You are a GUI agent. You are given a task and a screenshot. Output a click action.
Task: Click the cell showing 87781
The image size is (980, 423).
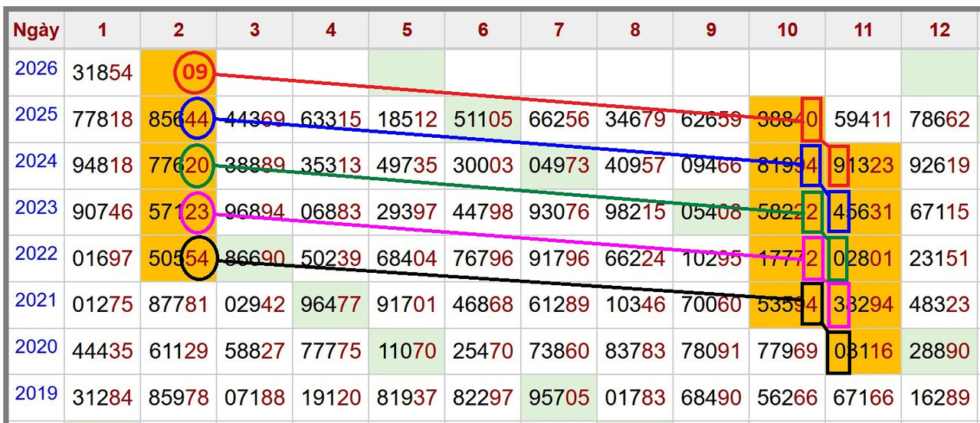pyautogui.click(x=179, y=305)
